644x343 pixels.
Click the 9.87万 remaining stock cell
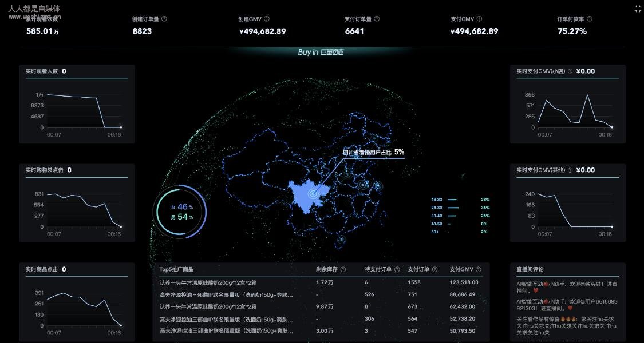click(325, 306)
